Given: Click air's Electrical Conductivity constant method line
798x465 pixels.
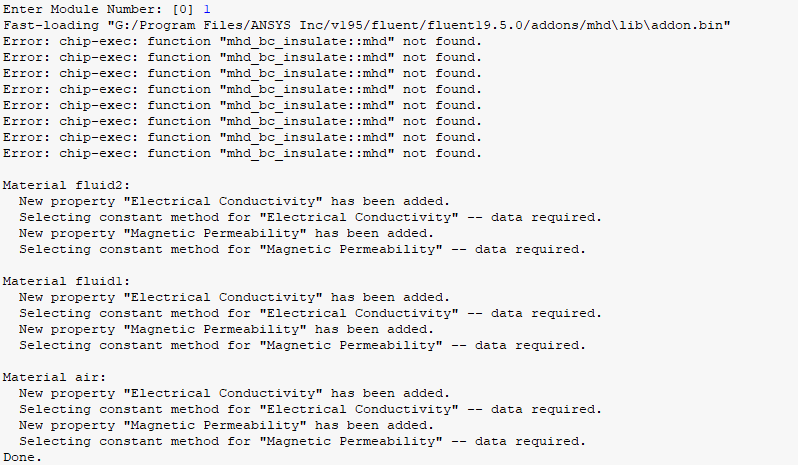Looking at the screenshot, I should [x=310, y=409].
